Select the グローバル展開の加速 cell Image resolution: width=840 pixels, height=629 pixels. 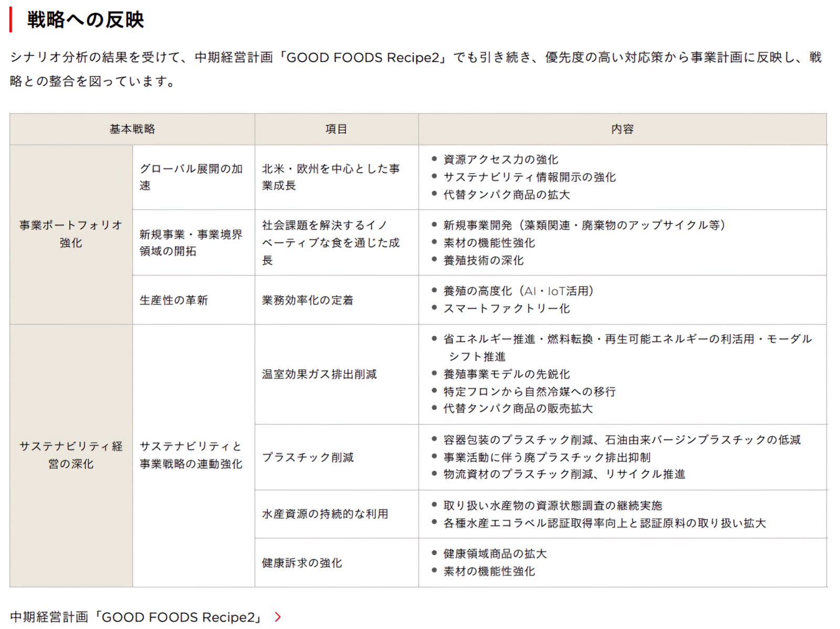click(191, 177)
